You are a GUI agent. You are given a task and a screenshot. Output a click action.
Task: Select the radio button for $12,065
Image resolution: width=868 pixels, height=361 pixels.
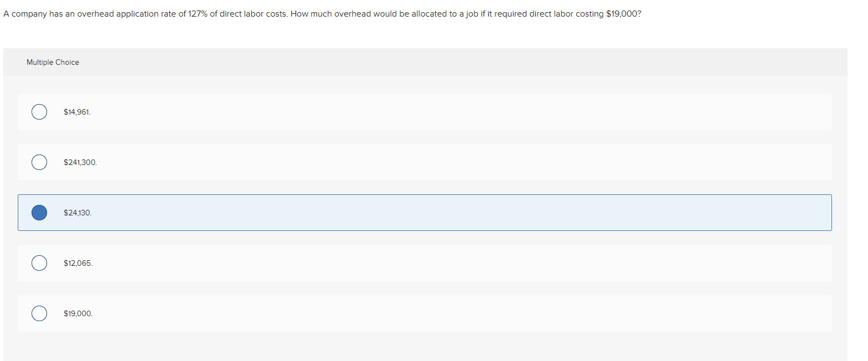tap(39, 262)
